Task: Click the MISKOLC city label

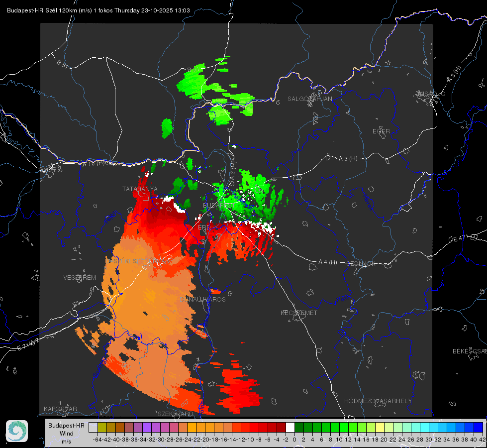Action: [x=431, y=94]
